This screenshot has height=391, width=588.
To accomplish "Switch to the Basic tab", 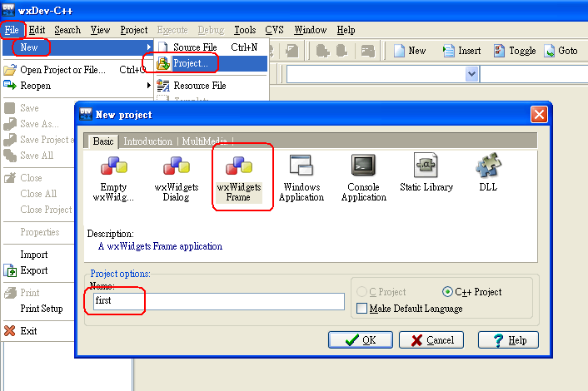I will tap(103, 141).
